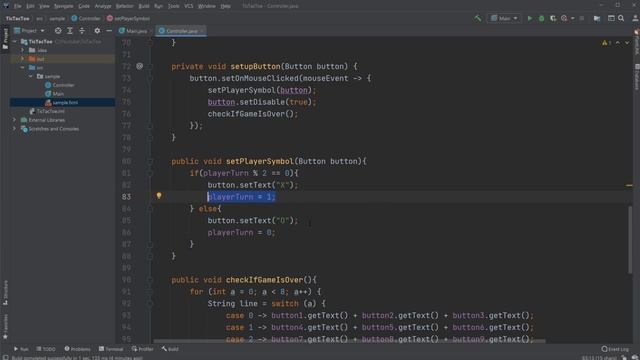The width and height of the screenshot is (640, 360).
Task: Select sample.fxml in the project tree
Action: [x=61, y=102]
